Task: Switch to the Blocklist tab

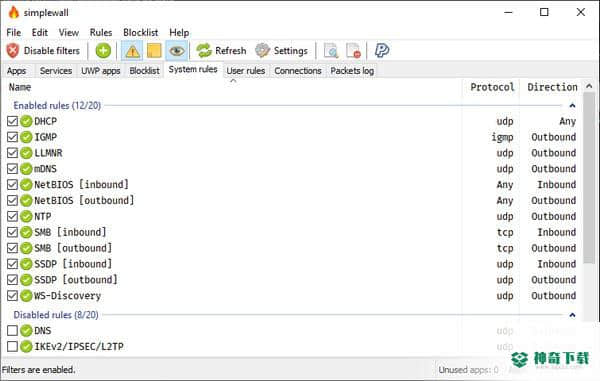Action: pyautogui.click(x=144, y=71)
